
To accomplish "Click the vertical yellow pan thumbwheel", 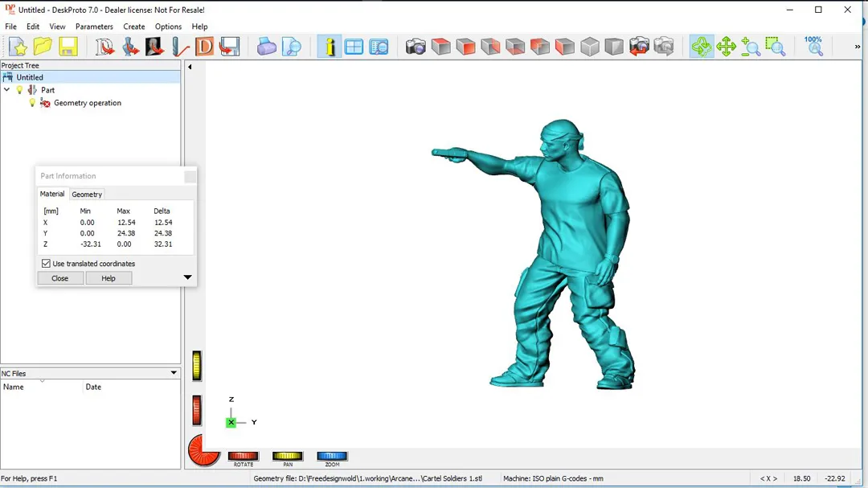I will (197, 366).
